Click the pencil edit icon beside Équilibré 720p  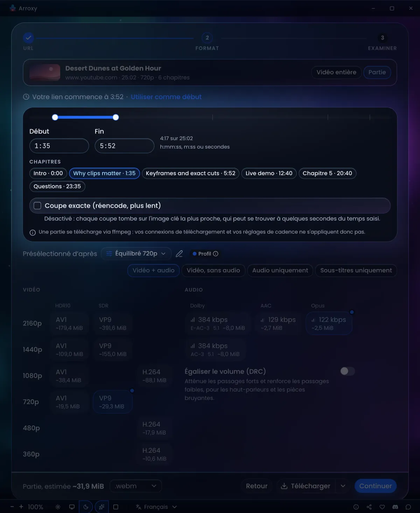point(179,254)
